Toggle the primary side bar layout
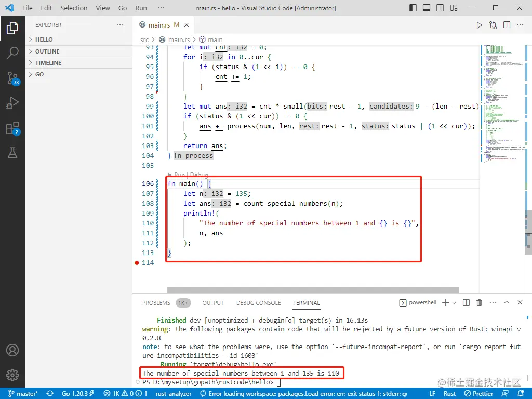The width and height of the screenshot is (532, 399). coord(413,8)
